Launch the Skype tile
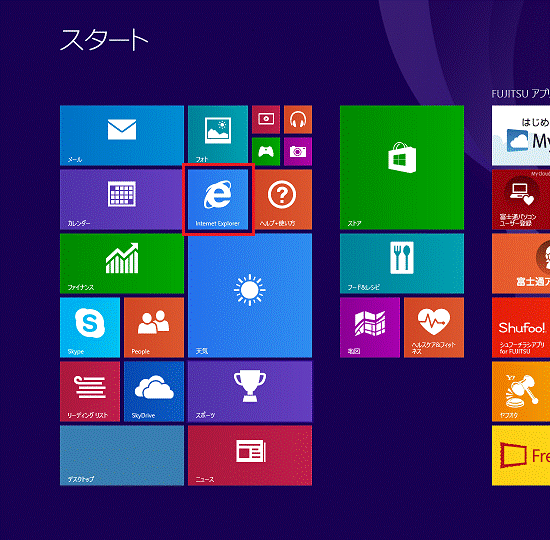This screenshot has height=540, width=550. coord(90,327)
